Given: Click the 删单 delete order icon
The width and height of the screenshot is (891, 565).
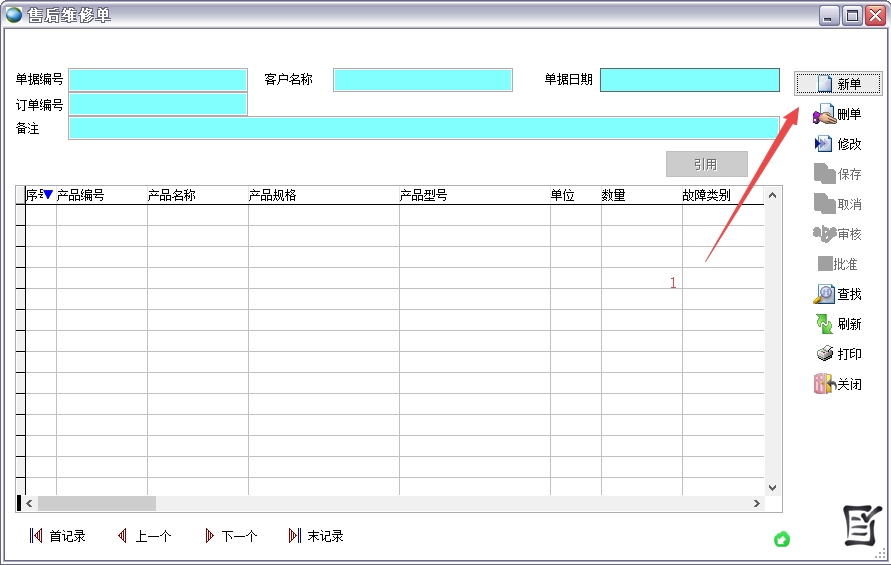Looking at the screenshot, I should [824, 114].
